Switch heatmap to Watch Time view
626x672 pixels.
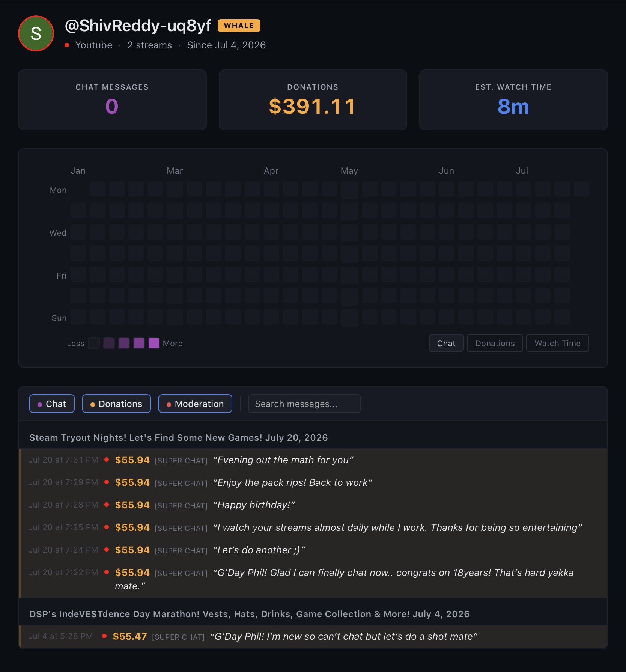(557, 343)
